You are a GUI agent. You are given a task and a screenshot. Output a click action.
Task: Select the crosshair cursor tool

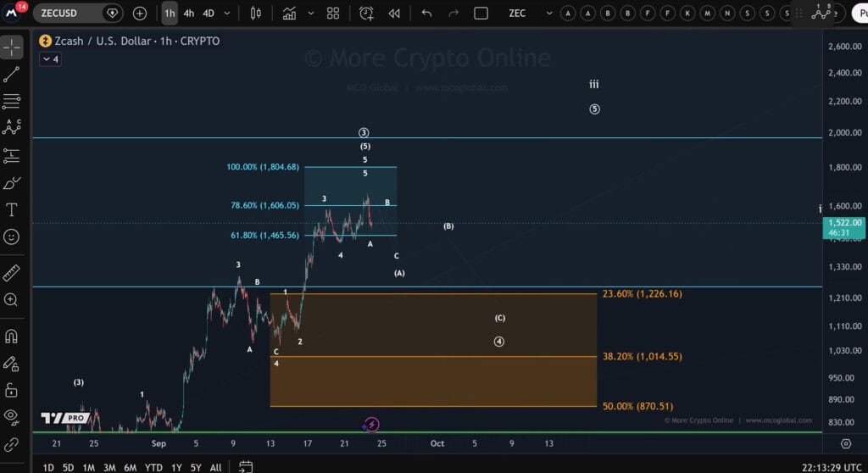click(x=12, y=47)
